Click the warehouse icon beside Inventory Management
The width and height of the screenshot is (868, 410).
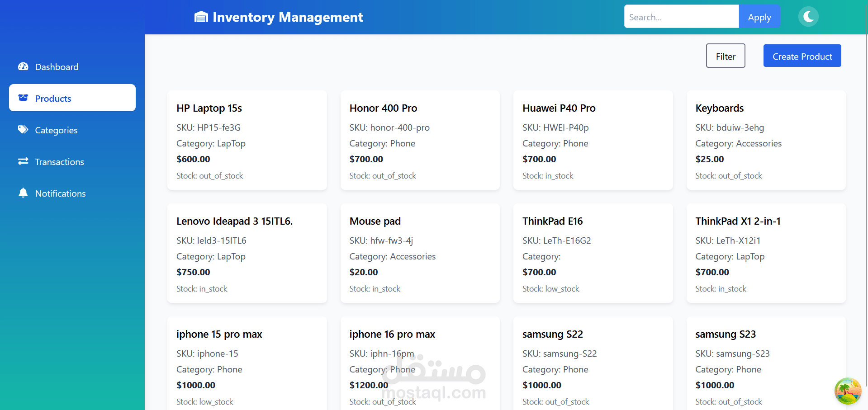(x=201, y=17)
